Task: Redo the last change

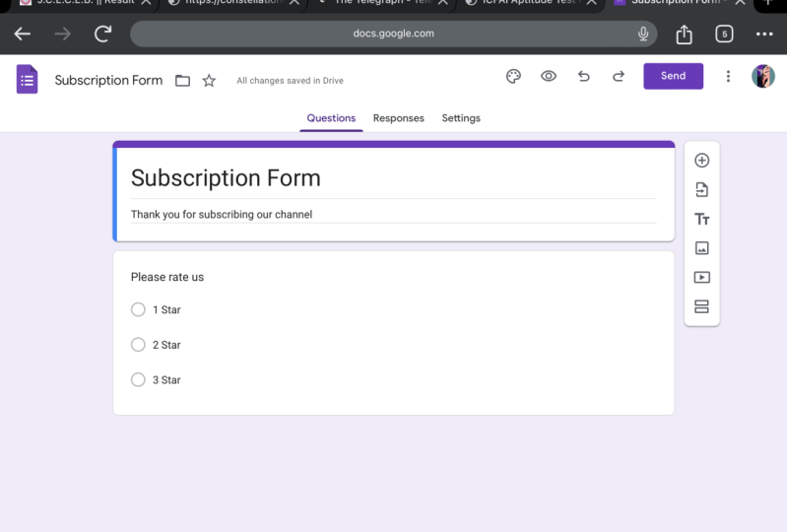Action: click(x=619, y=76)
